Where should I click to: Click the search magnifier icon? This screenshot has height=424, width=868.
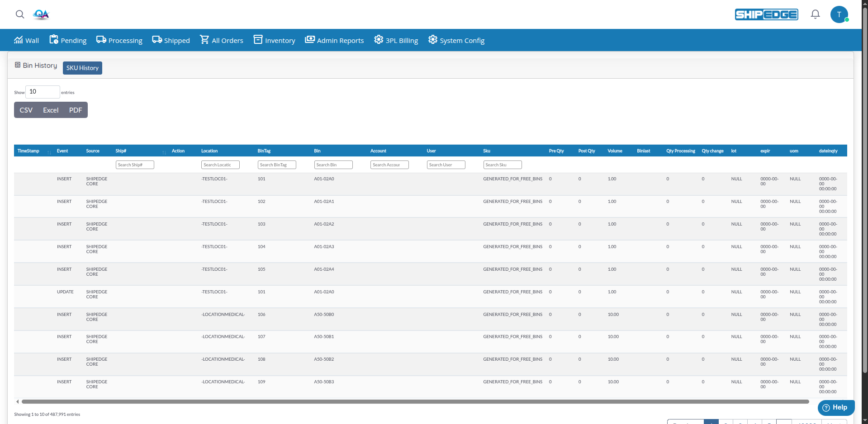(20, 14)
